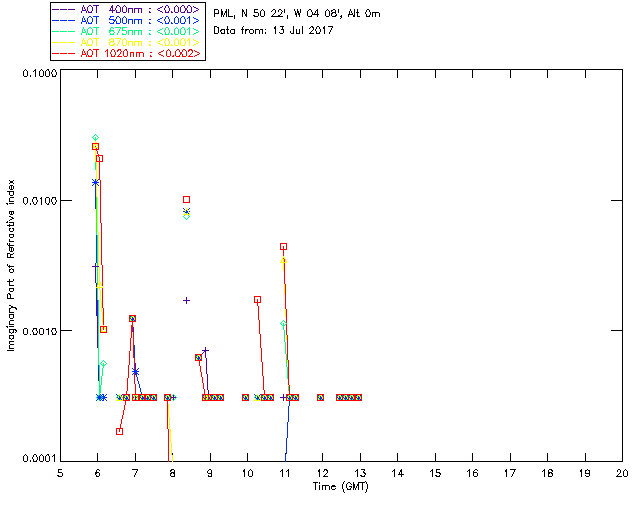Click the AOT 400nm legend entry
The height and width of the screenshot is (512, 640).
[x=127, y=9]
